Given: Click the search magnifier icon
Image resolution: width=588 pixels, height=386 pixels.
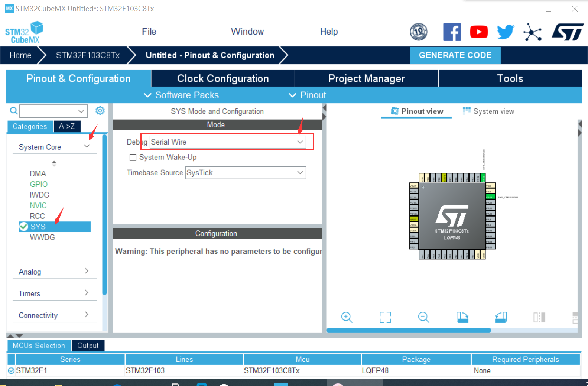Looking at the screenshot, I should pos(14,111).
